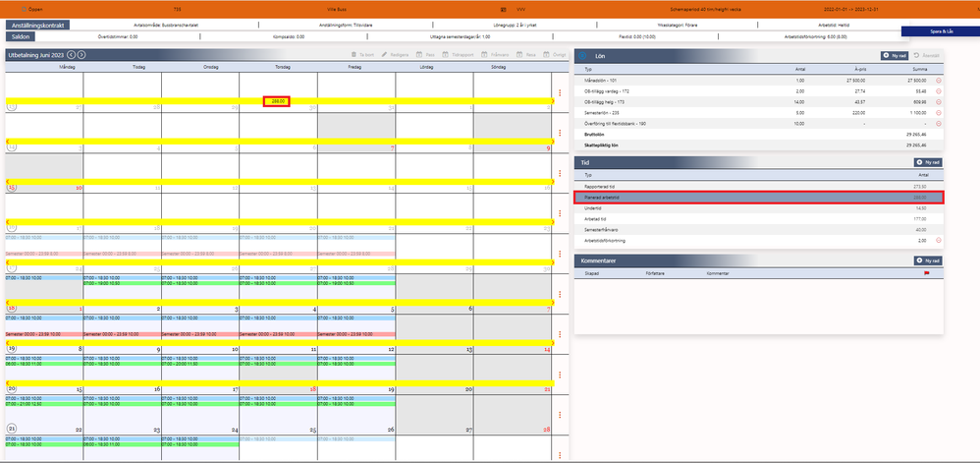Click the 288.00 value on the yellow bar
Image resolution: width=980 pixels, height=463 pixels.
coord(276,101)
